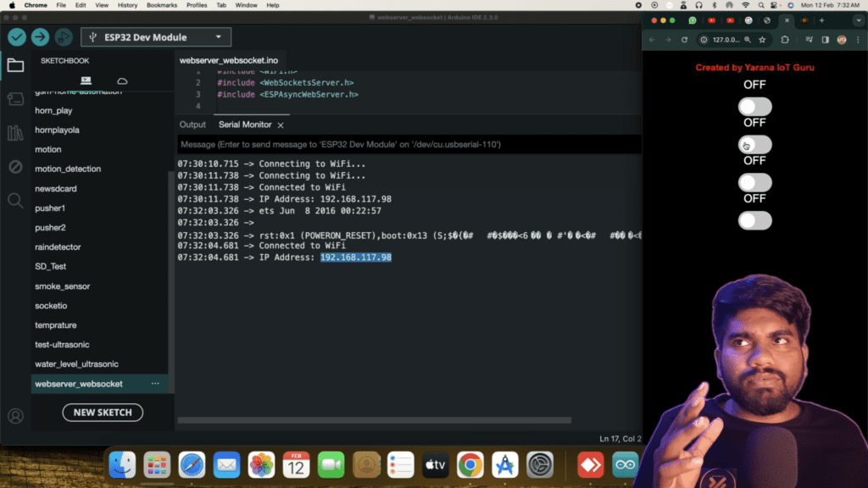Close the Serial Monitor tab

click(281, 125)
